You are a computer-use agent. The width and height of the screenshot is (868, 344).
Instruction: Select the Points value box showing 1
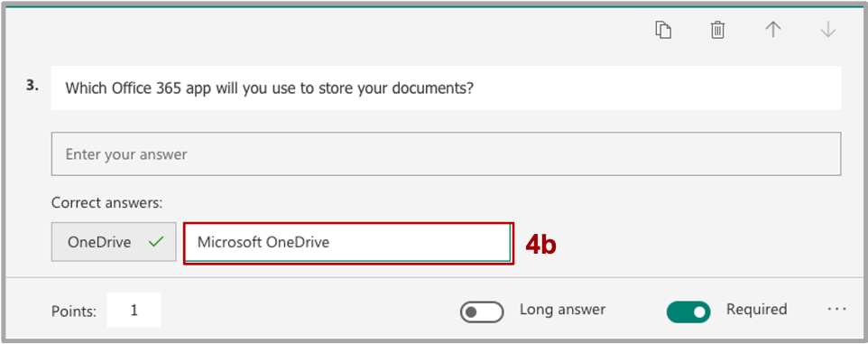(x=134, y=311)
